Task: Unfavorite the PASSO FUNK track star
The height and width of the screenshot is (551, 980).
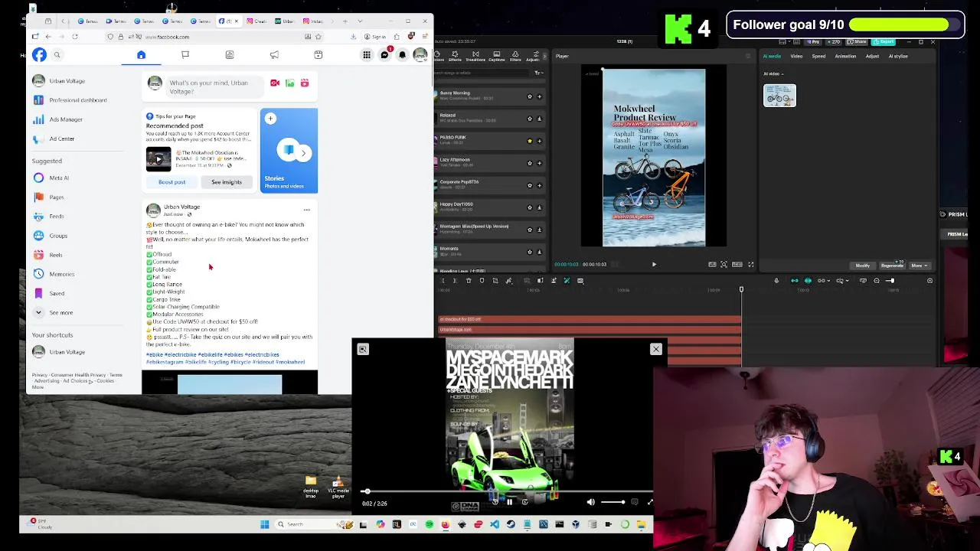Action: (x=529, y=141)
